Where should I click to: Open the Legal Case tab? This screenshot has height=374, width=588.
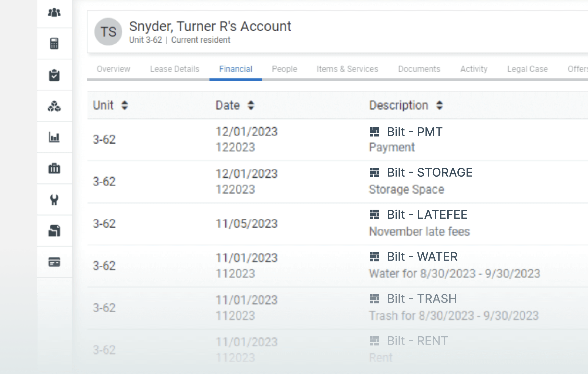point(527,69)
